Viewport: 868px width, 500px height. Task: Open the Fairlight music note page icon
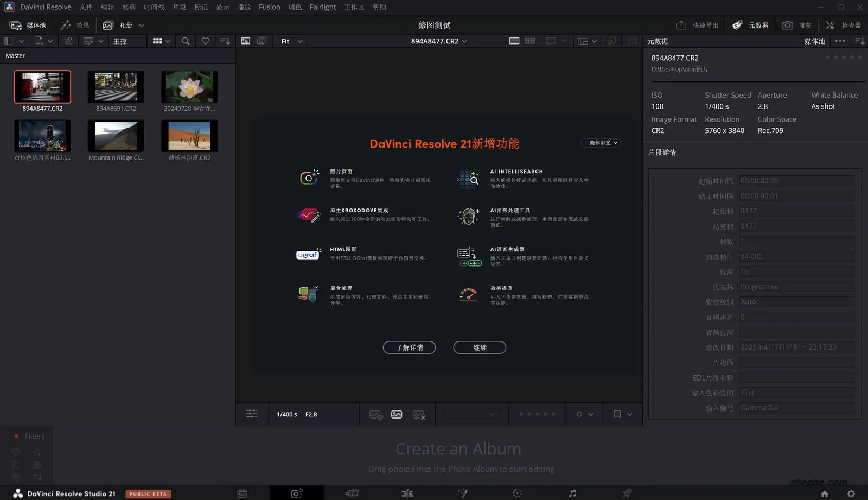572,493
